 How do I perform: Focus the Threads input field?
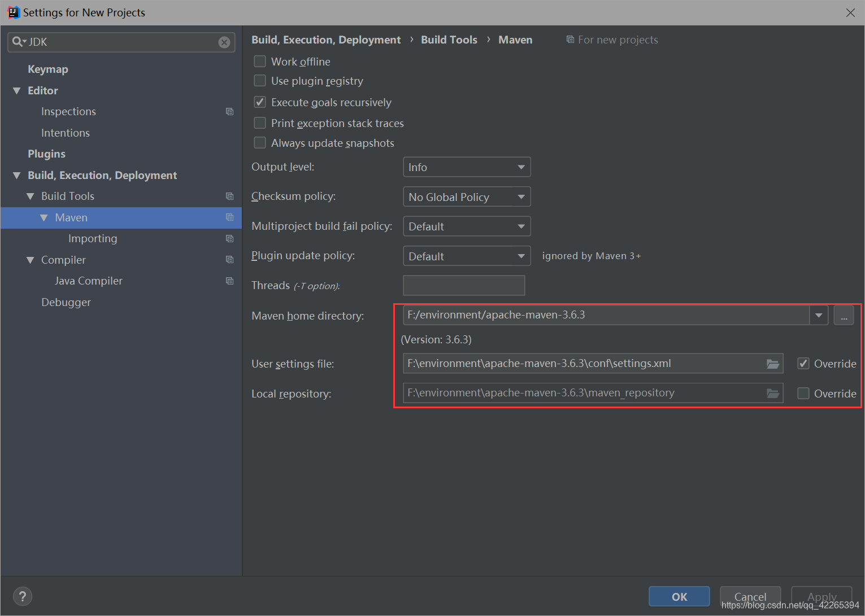click(464, 285)
